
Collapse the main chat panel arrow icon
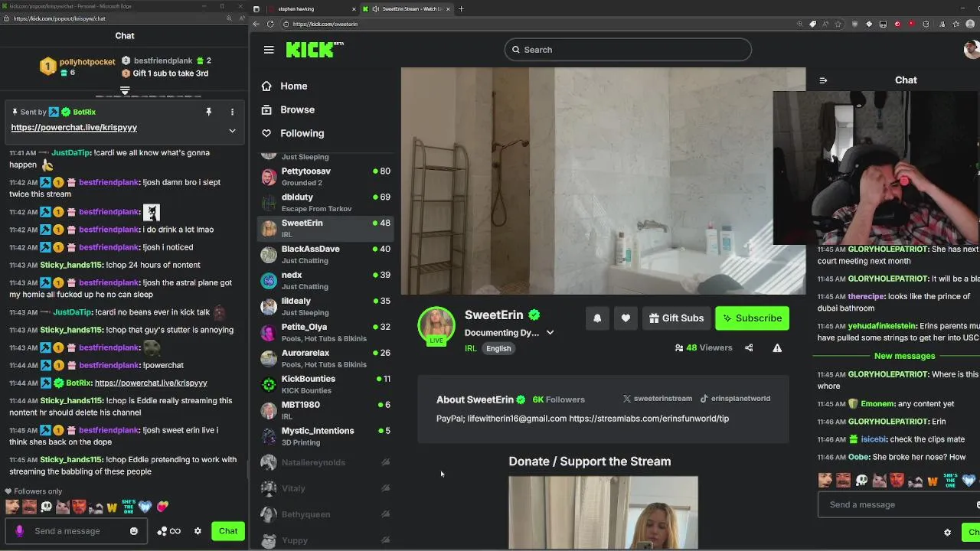click(x=823, y=80)
